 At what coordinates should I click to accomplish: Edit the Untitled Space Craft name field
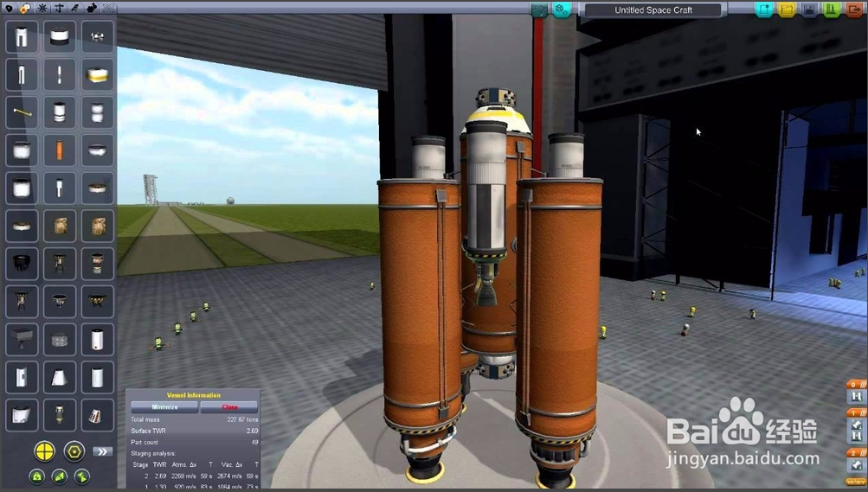tap(653, 10)
